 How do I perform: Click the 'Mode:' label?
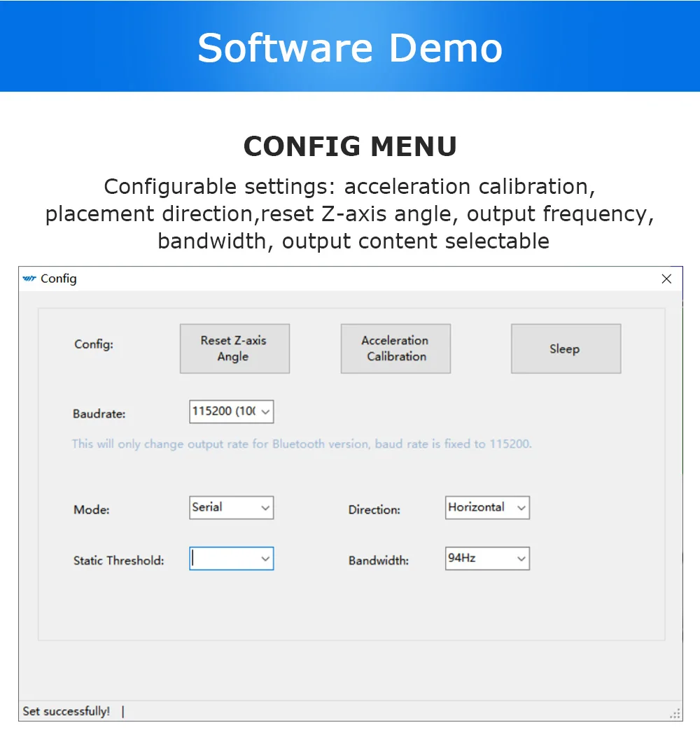pos(92,510)
